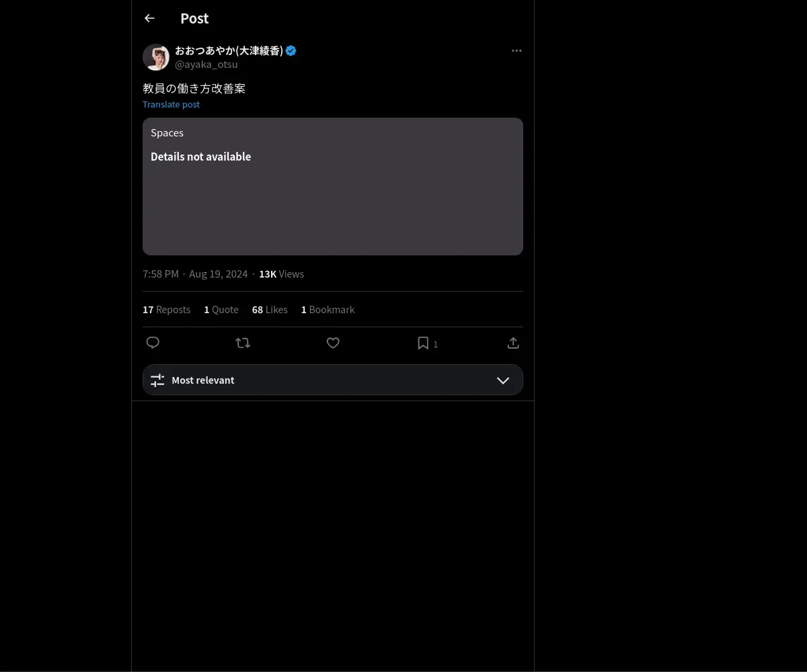Click the 1 Bookmark count
This screenshot has height=672, width=807.
[328, 310]
